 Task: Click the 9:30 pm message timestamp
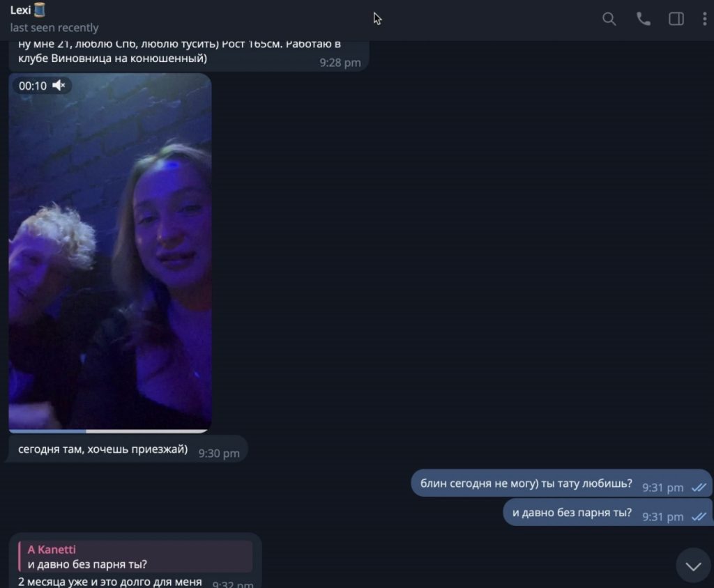point(218,454)
